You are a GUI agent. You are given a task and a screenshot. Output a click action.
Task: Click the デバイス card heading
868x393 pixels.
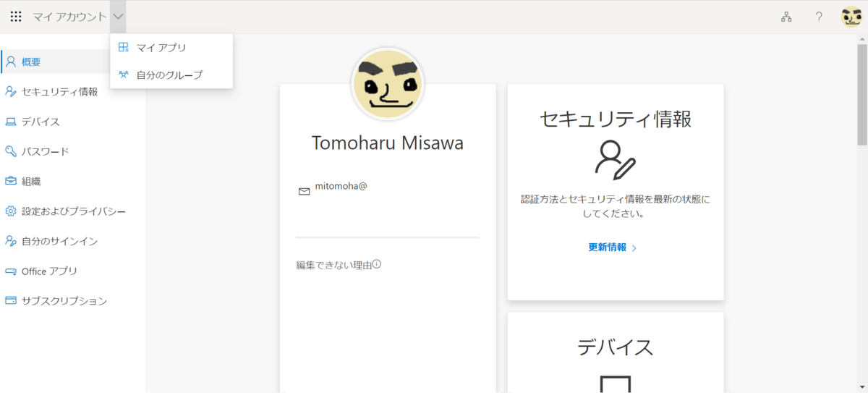coord(616,347)
